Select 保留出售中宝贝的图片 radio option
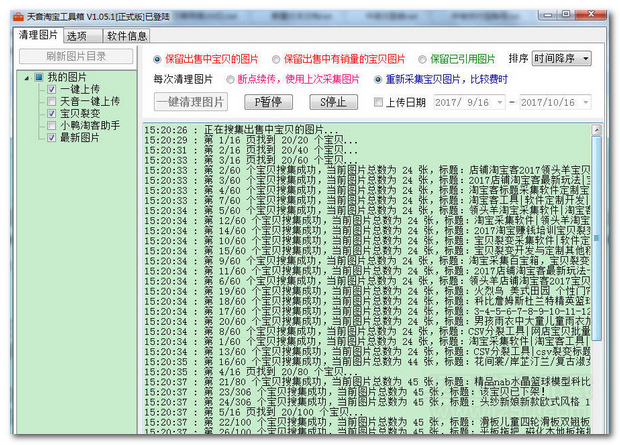Image resolution: width=620 pixels, height=445 pixels. coord(157,59)
